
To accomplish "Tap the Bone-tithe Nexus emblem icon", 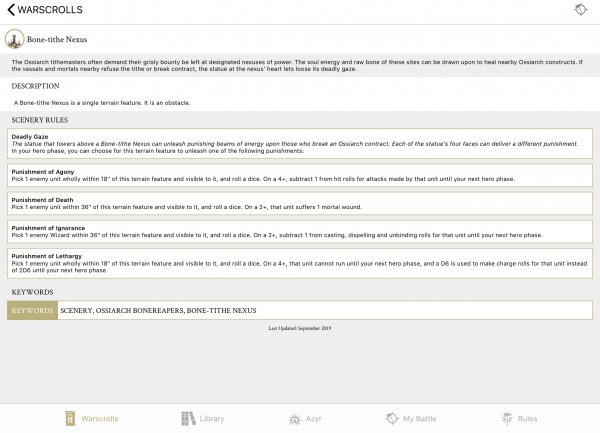I will 14,39.
